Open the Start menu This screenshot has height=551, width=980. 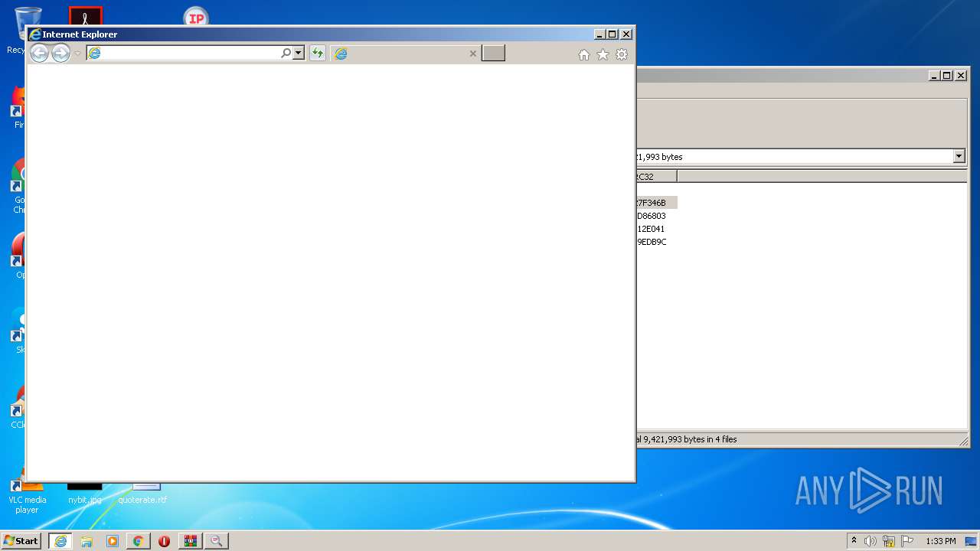pos(21,540)
